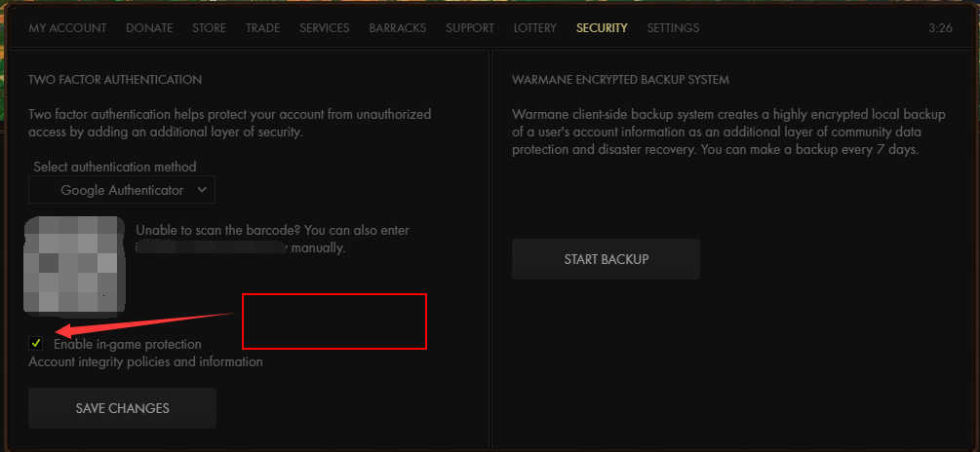Toggle the Enable in-game protection checkbox
The width and height of the screenshot is (980, 452).
pyautogui.click(x=36, y=343)
